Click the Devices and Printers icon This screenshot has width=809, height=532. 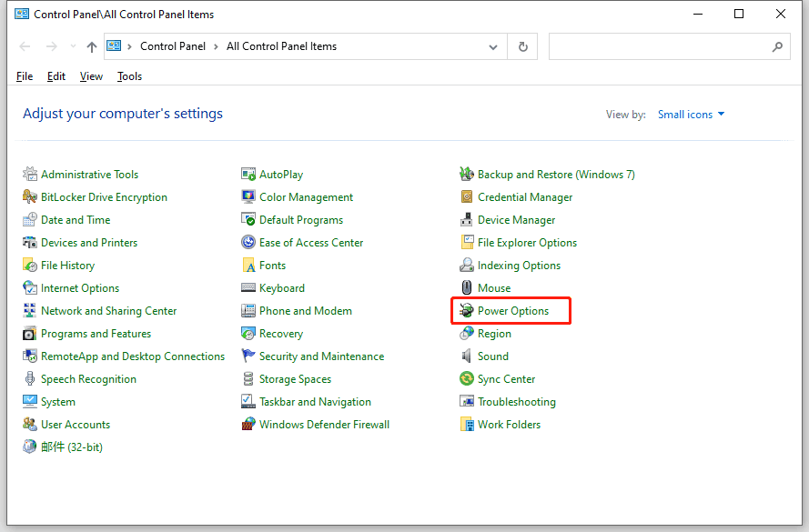pyautogui.click(x=30, y=242)
